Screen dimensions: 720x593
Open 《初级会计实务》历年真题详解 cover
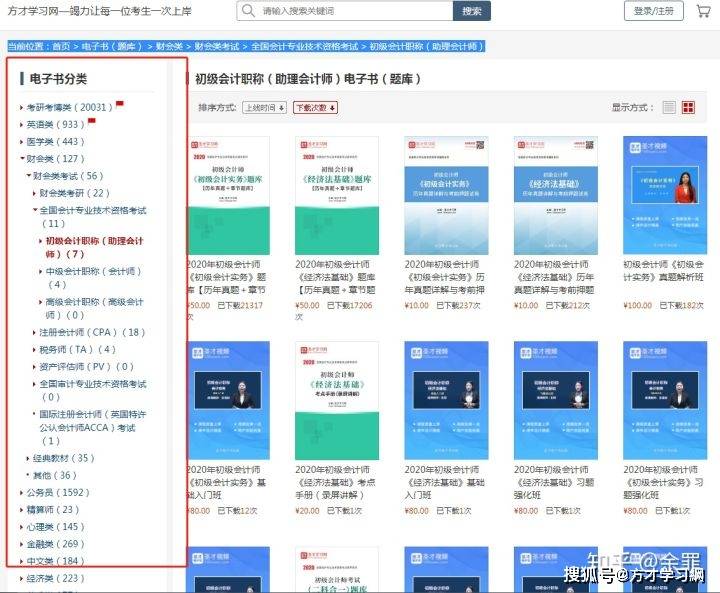pos(446,195)
